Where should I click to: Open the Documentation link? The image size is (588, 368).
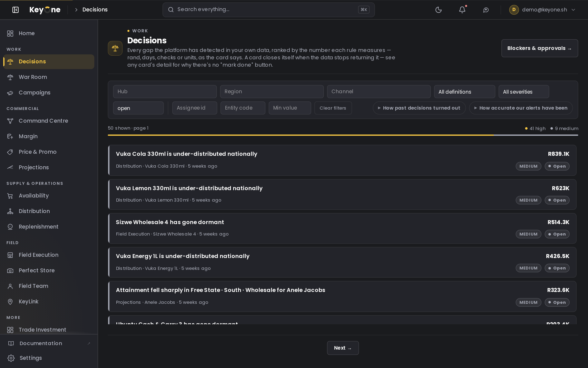coord(49,343)
